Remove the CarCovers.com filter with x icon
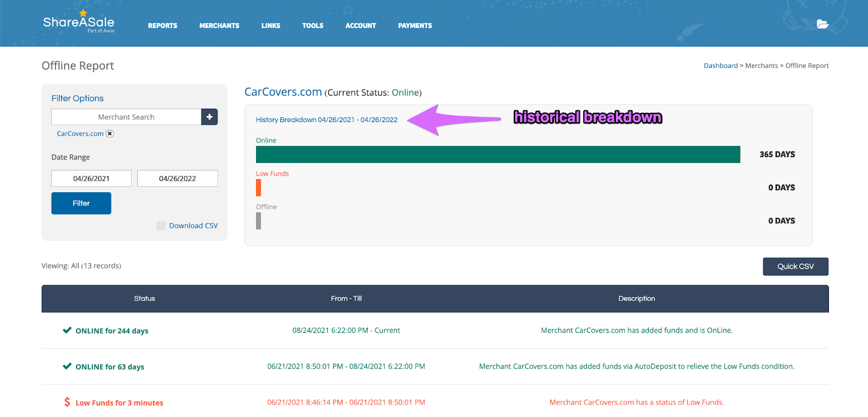868x417 pixels. tap(110, 134)
